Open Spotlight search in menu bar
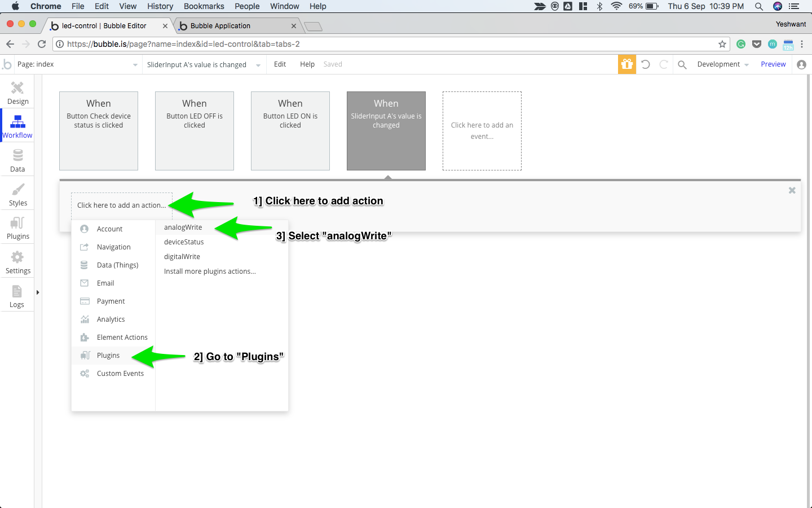The height and width of the screenshot is (508, 812). (759, 6)
